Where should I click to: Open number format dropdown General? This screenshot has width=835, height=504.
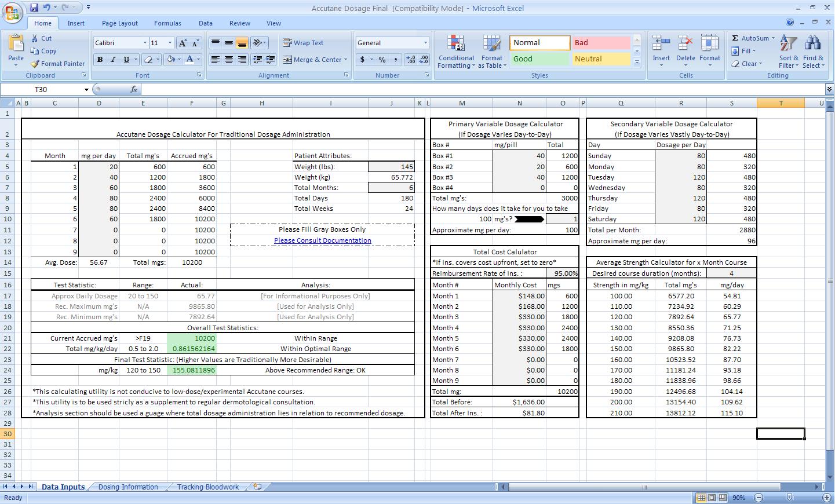[425, 43]
